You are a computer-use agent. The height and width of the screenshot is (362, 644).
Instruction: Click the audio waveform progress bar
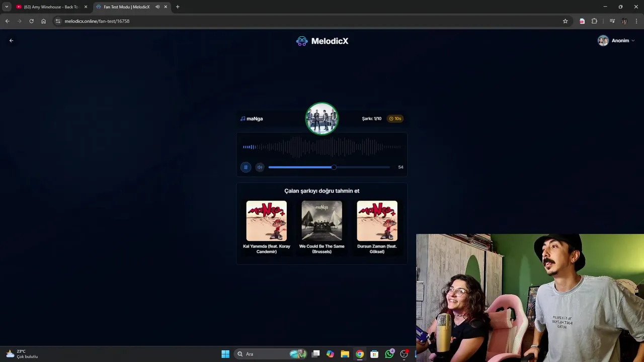[x=322, y=147]
